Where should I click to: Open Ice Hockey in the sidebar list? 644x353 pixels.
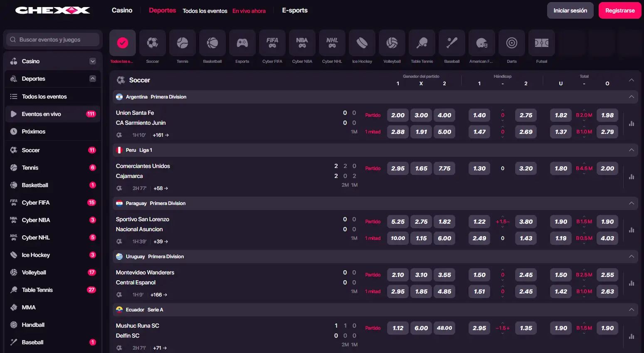click(x=53, y=255)
